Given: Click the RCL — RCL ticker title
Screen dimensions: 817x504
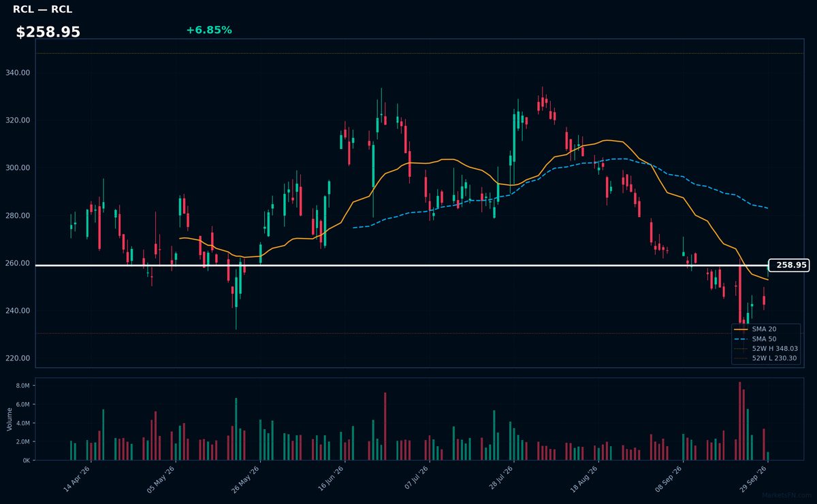Looking at the screenshot, I should pyautogui.click(x=42, y=10).
